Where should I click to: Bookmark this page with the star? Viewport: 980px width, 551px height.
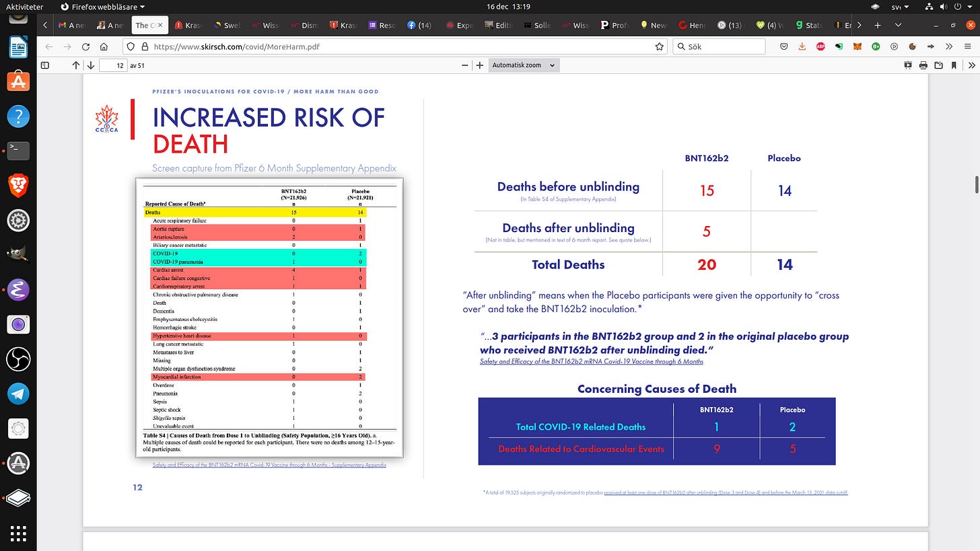click(x=660, y=46)
